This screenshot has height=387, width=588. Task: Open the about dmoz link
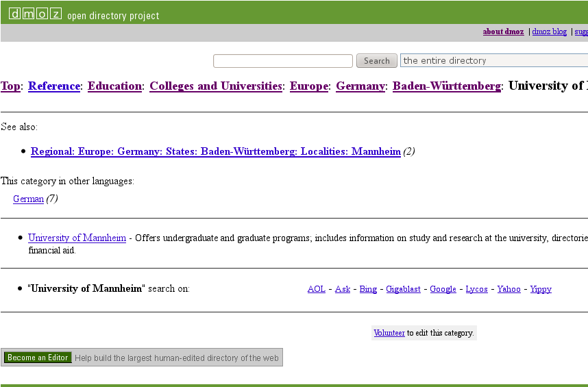point(503,32)
